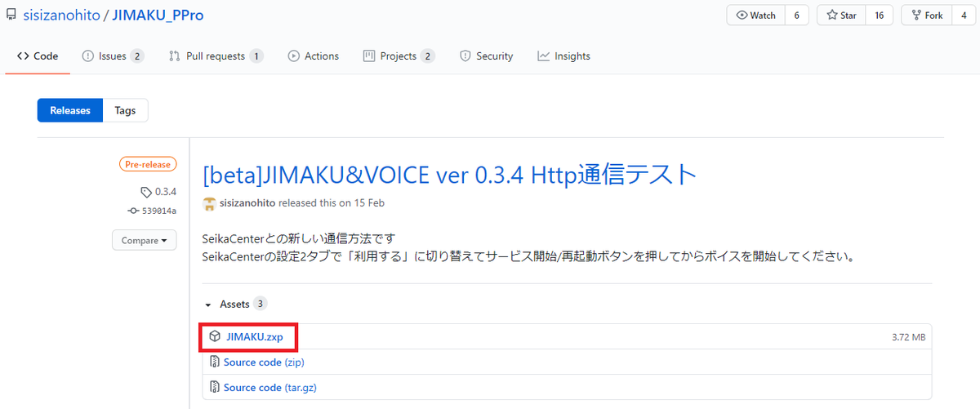Image resolution: width=980 pixels, height=409 pixels.
Task: Click the Projects board icon
Action: [369, 56]
